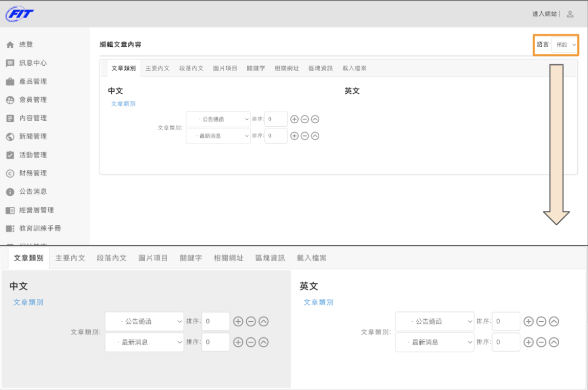This screenshot has width=588, height=390.
Task: Click up-arrow icon on 最新消息 row in 英文 section
Action: (x=554, y=342)
